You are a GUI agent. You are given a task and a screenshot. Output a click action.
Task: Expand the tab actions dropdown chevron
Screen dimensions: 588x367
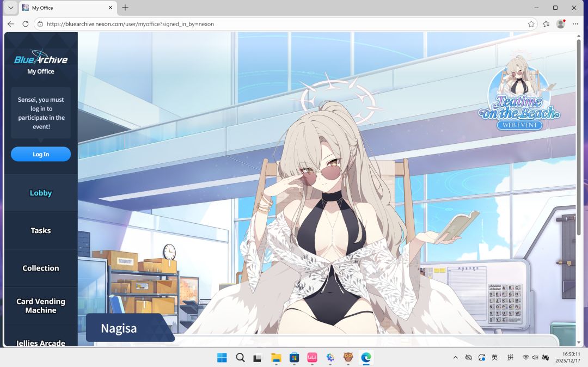pos(11,8)
